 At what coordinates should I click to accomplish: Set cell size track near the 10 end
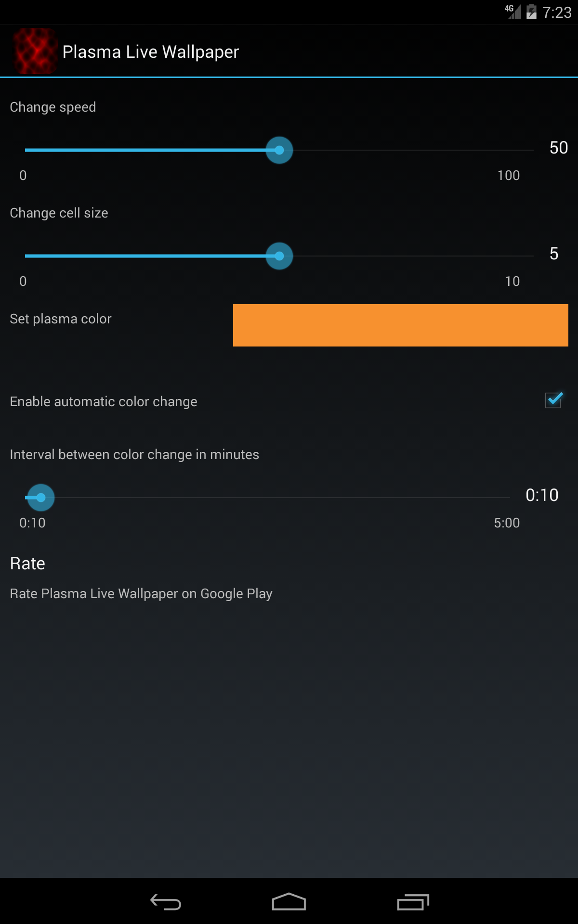click(525, 256)
